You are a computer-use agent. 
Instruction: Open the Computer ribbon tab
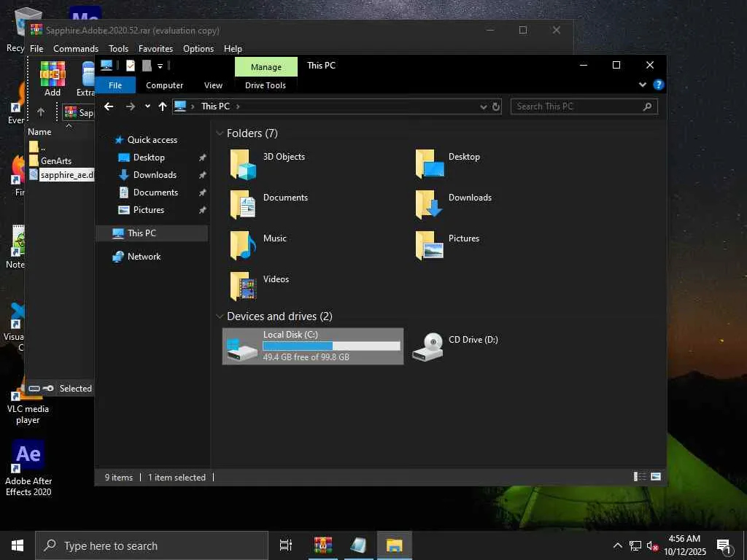[164, 85]
